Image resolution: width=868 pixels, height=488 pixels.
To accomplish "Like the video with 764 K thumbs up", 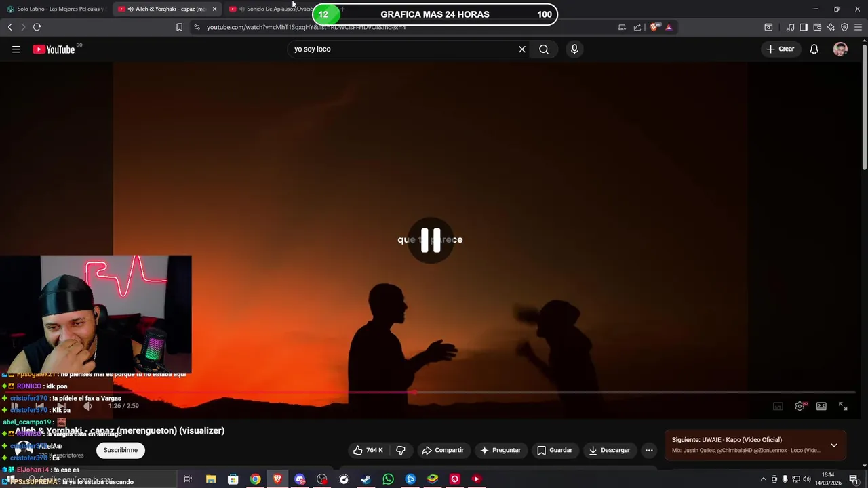I will pyautogui.click(x=368, y=450).
